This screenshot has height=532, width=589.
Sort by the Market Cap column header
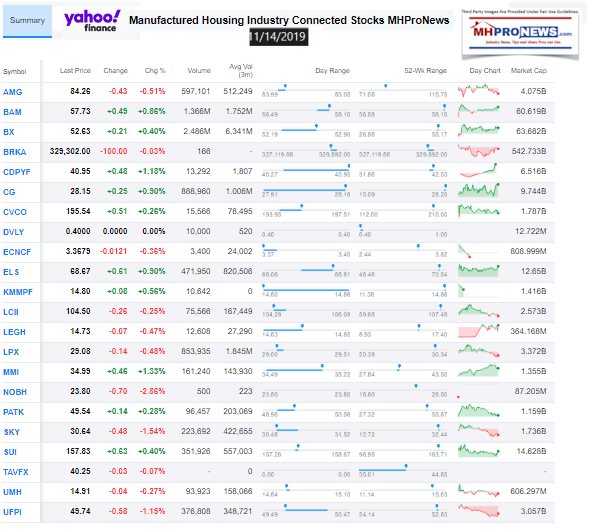(x=529, y=71)
